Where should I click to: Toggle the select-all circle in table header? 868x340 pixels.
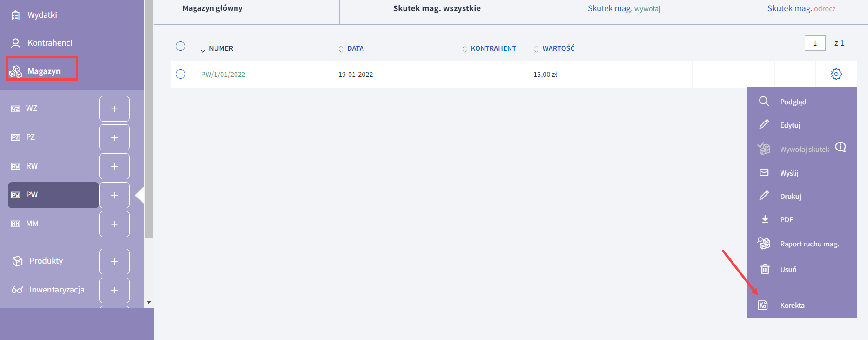click(181, 46)
